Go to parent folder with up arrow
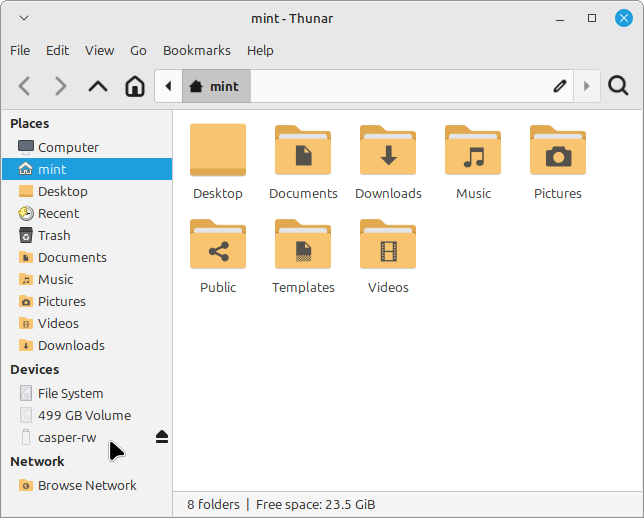The width and height of the screenshot is (644, 518). click(98, 86)
